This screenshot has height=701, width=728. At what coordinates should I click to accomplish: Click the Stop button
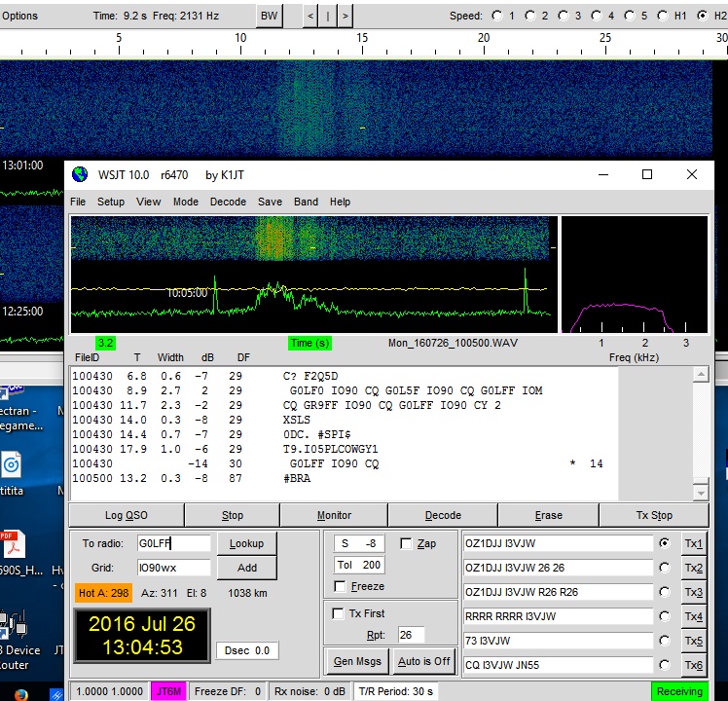click(233, 515)
